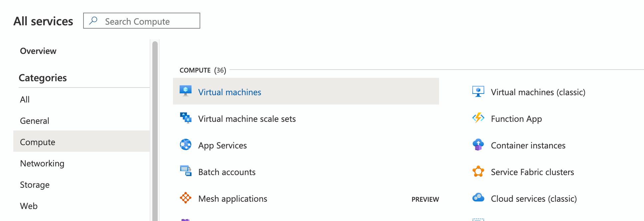Click the Virtual machines (classic) icon

(478, 91)
